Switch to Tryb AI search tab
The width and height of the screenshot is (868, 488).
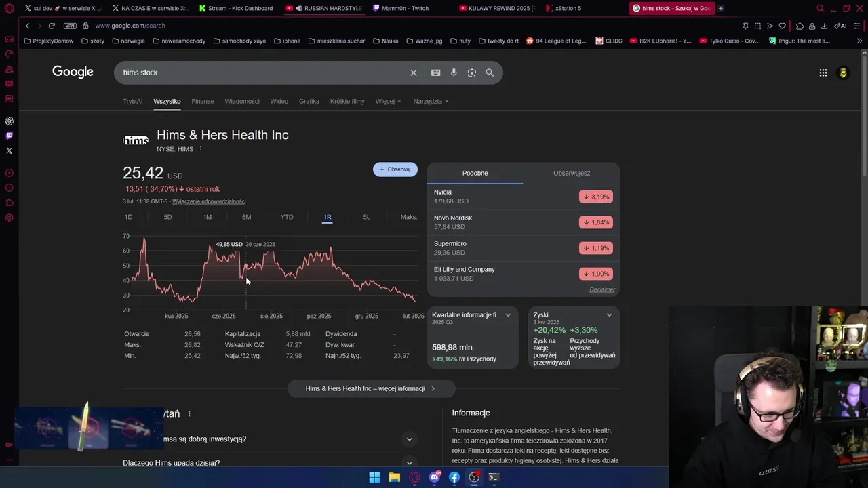click(x=133, y=101)
